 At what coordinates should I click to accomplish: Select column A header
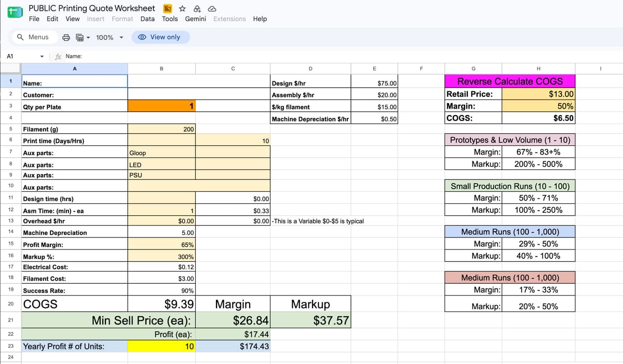click(x=74, y=68)
